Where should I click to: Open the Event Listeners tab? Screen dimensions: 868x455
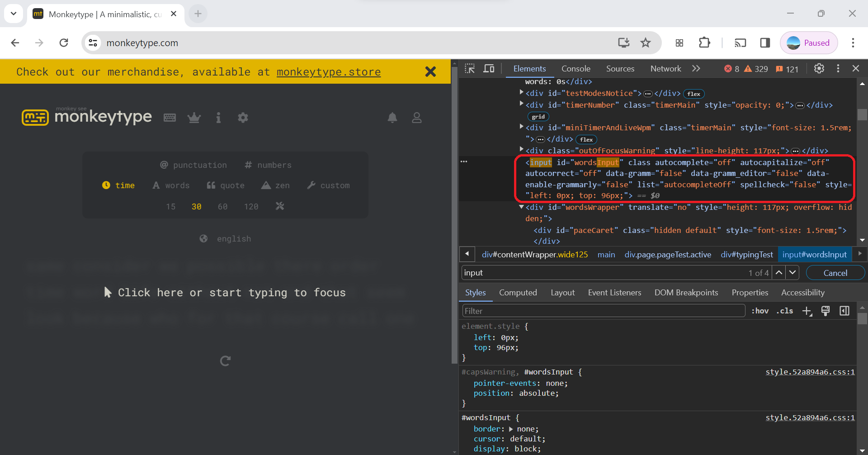click(614, 293)
